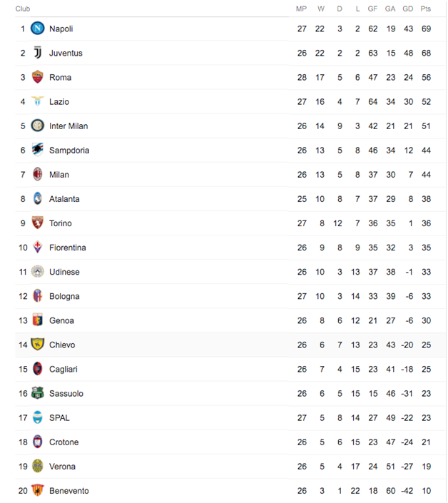
Task: Click the Chievo team name
Action: (62, 345)
